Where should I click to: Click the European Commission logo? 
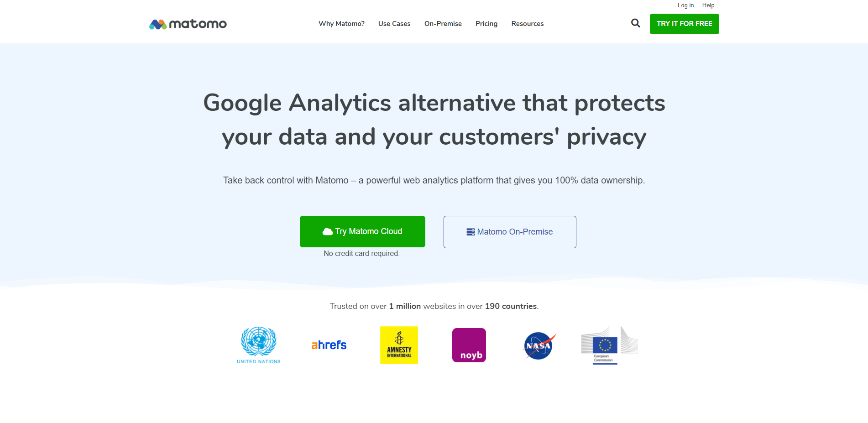tap(609, 345)
